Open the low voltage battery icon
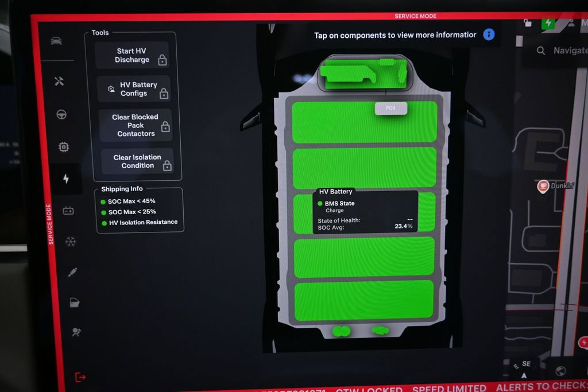 [x=68, y=211]
